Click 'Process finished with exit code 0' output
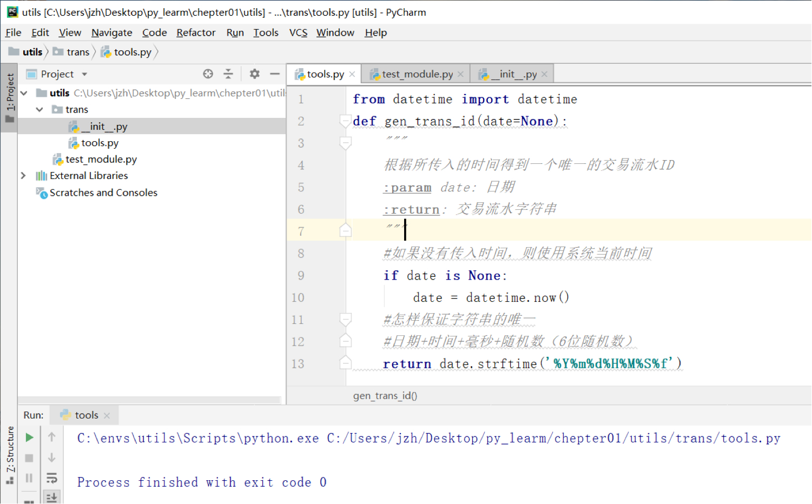 202,482
